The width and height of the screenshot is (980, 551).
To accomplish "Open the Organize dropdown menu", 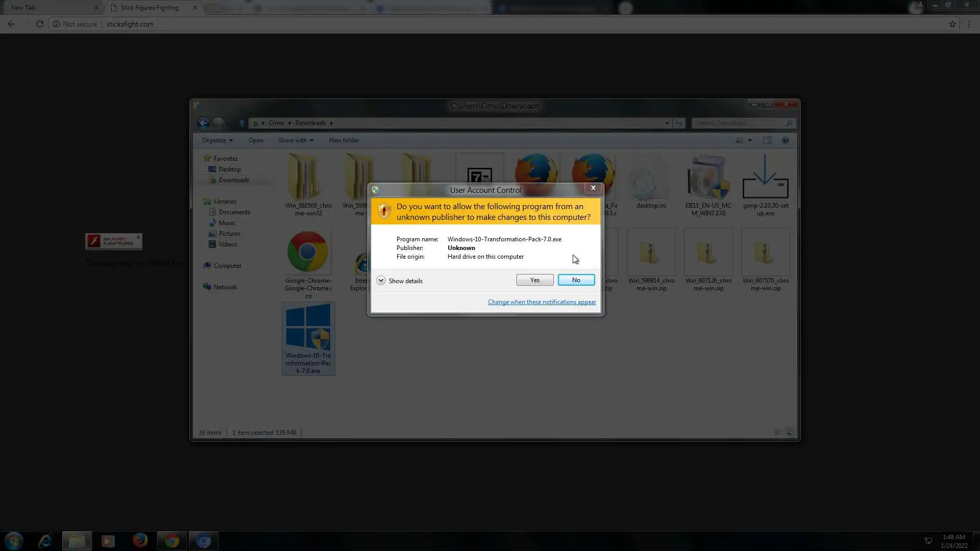I will point(217,140).
